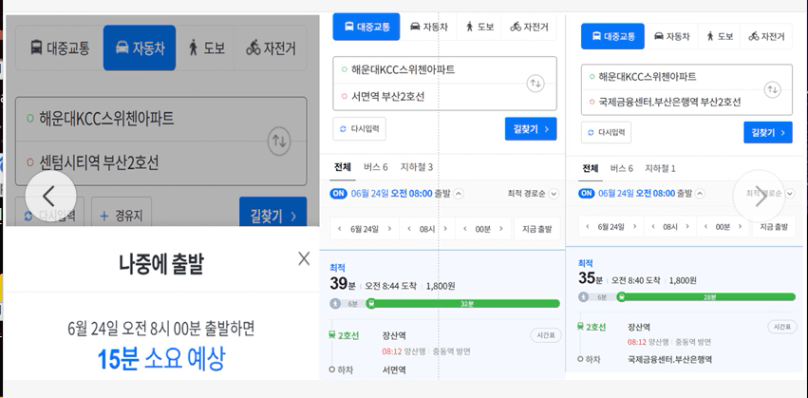Close the 나중에 출발 popup
Viewport: 808px width, 398px height.
pos(304,259)
